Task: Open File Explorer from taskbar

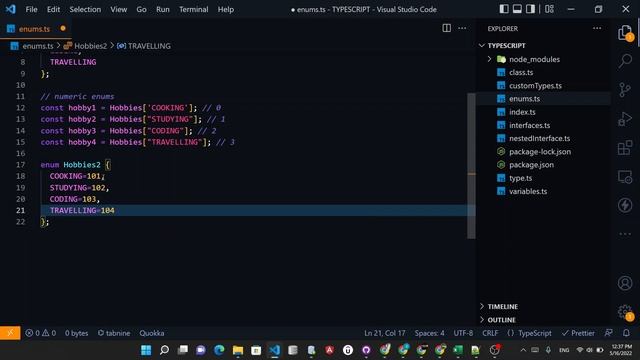Action: (238, 350)
